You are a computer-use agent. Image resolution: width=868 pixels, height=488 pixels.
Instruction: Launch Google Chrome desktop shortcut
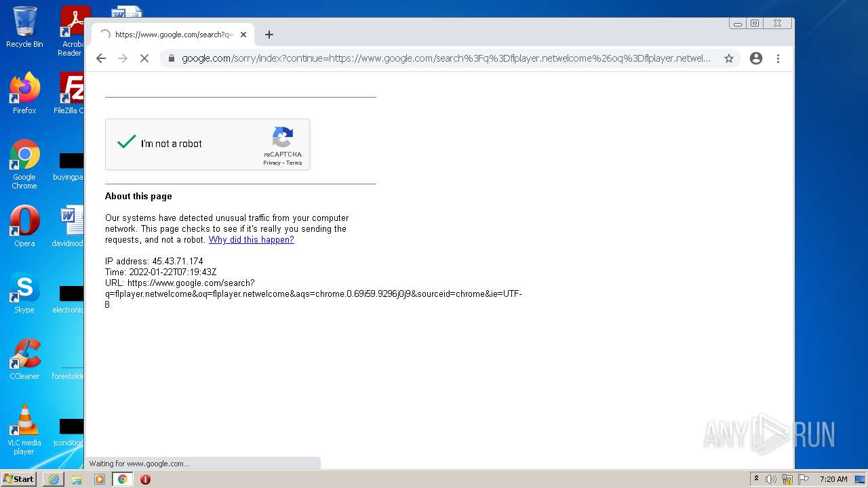click(x=24, y=163)
